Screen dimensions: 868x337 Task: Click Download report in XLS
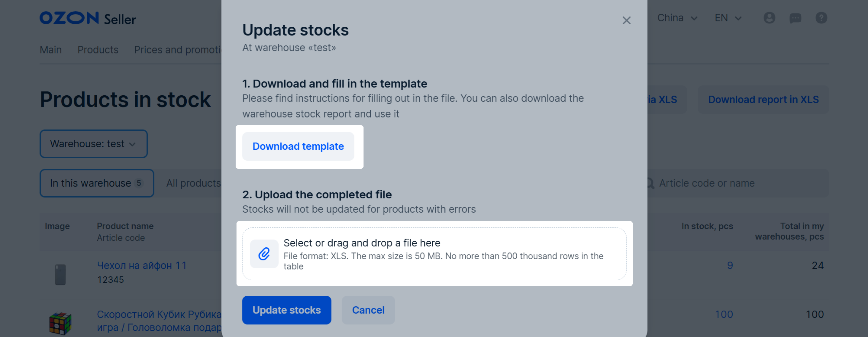763,99
